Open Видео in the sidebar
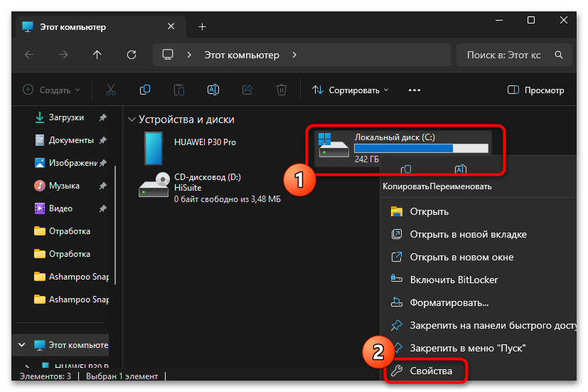 pos(60,208)
